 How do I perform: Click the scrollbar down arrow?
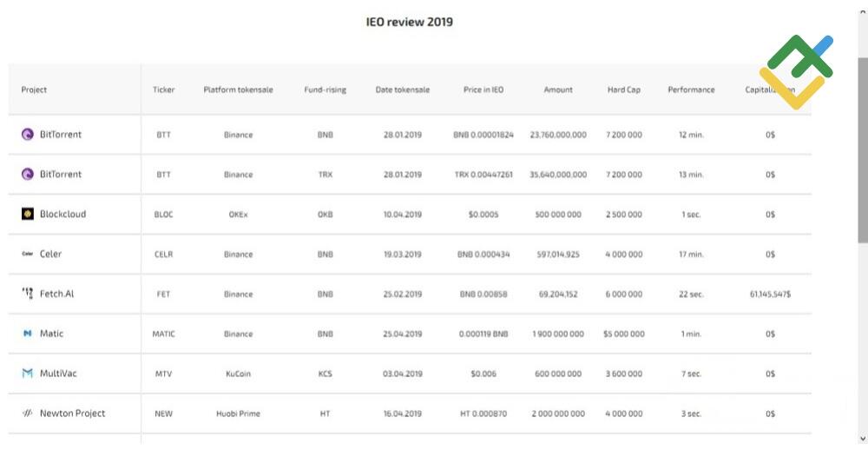pyautogui.click(x=863, y=439)
